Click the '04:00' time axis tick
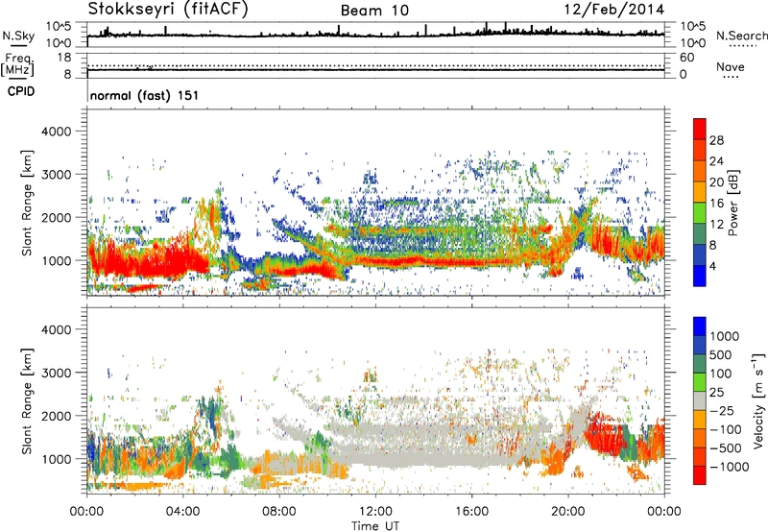This screenshot has width=768, height=532. [x=182, y=512]
